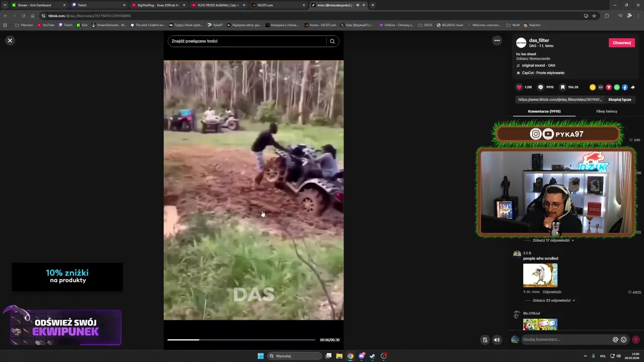
Task: Open das_filter profile avatar
Action: point(521,43)
